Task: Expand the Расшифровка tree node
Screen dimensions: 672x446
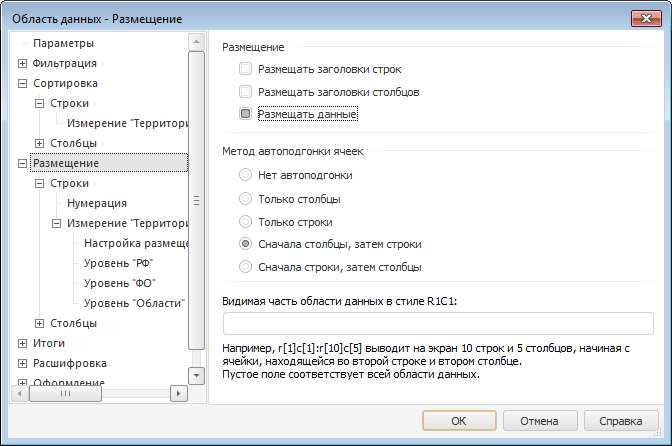Action: [x=22, y=363]
